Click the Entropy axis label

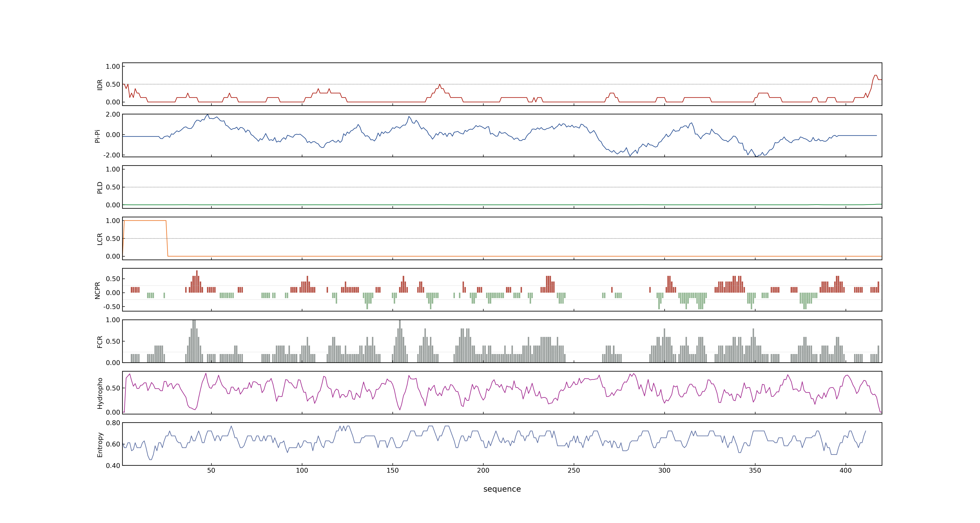pos(100,444)
